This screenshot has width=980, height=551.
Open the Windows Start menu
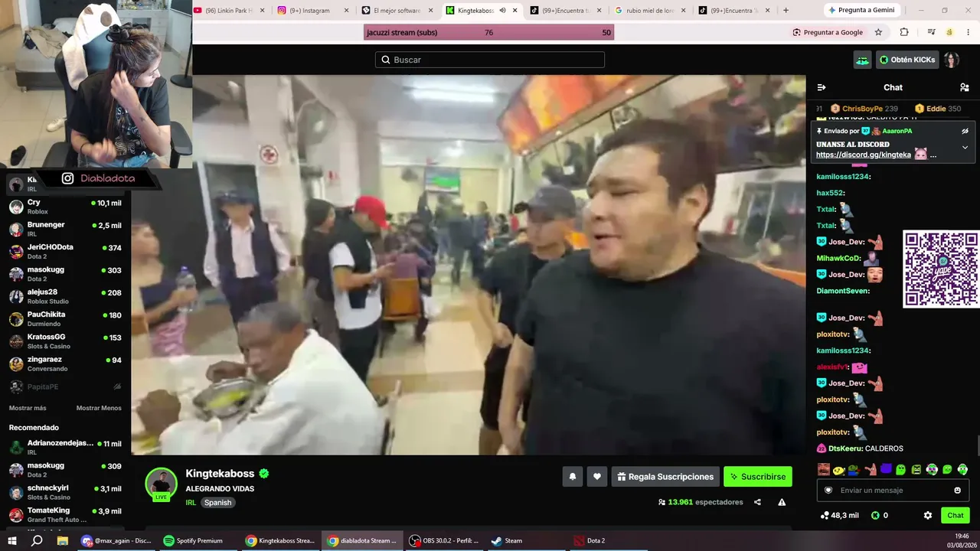pyautogui.click(x=11, y=540)
